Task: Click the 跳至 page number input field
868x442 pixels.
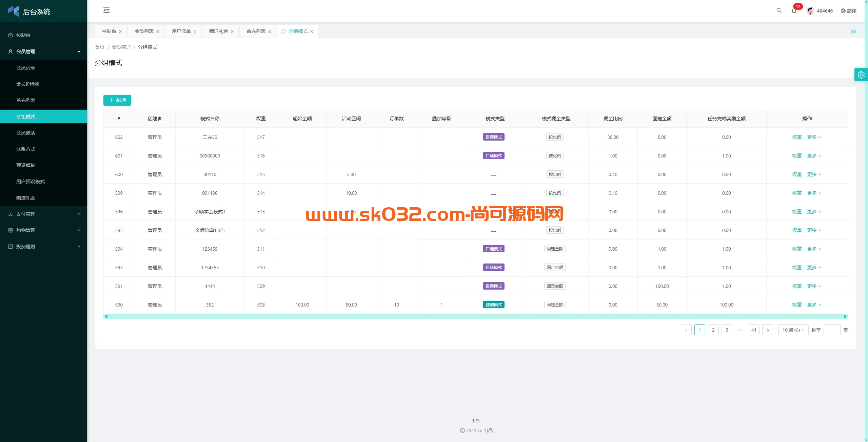Action: point(832,330)
